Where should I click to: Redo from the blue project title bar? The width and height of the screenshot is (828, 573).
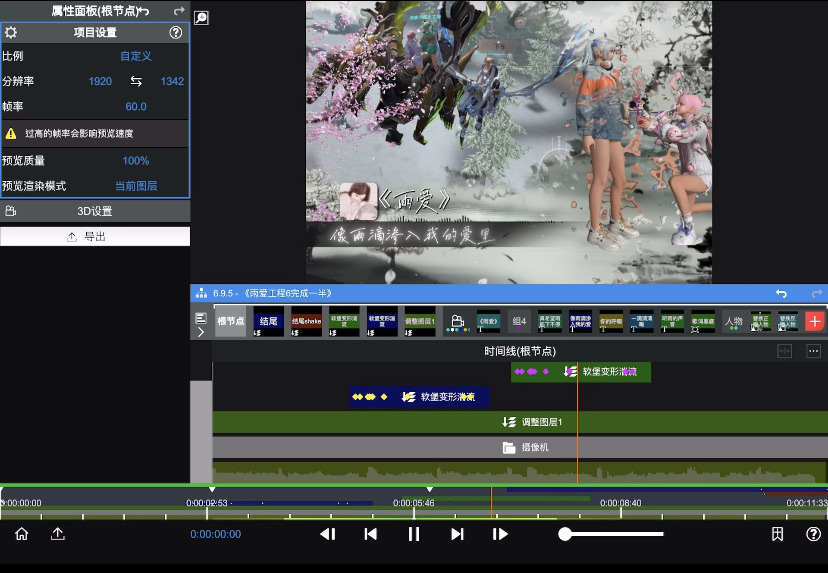[x=816, y=293]
